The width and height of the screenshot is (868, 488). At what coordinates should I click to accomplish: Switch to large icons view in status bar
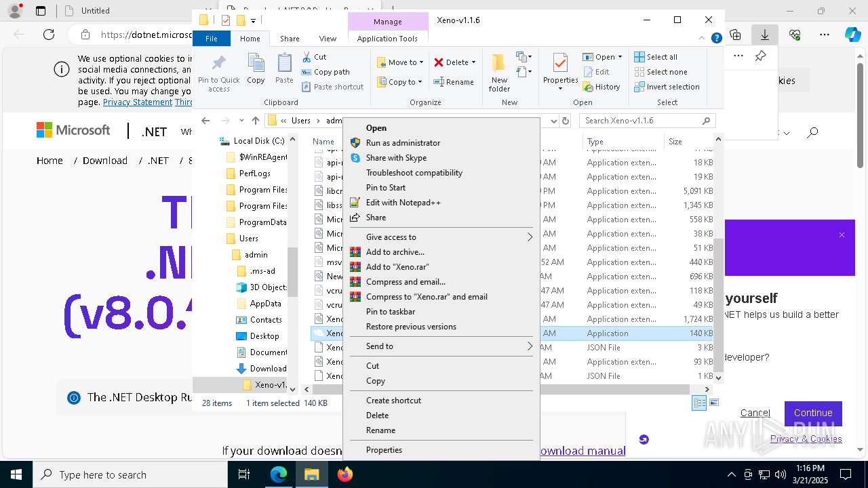pyautogui.click(x=713, y=403)
